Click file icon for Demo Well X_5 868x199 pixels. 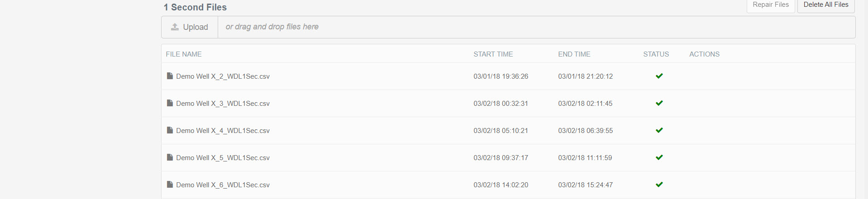pyautogui.click(x=170, y=157)
